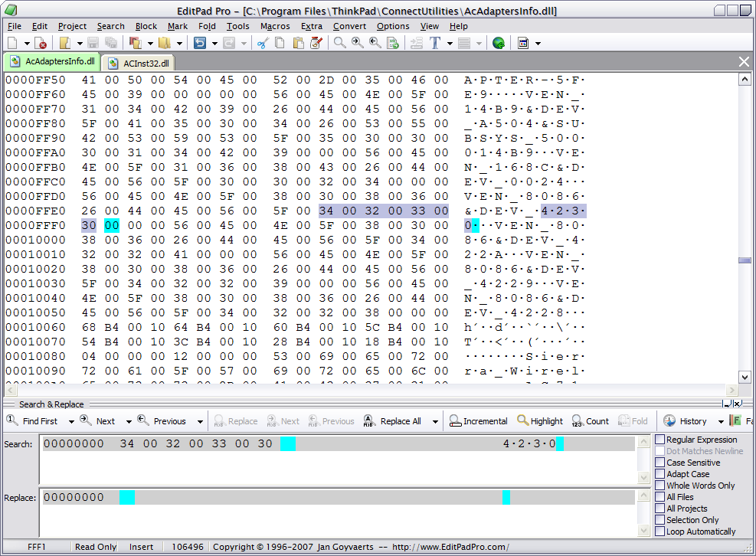Toggle the Adapt Case checkbox
This screenshot has height=556, width=756.
coord(660,473)
